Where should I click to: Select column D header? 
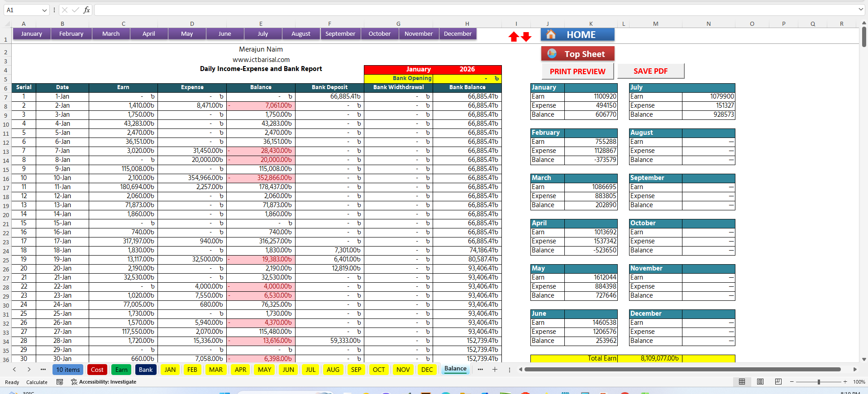192,24
